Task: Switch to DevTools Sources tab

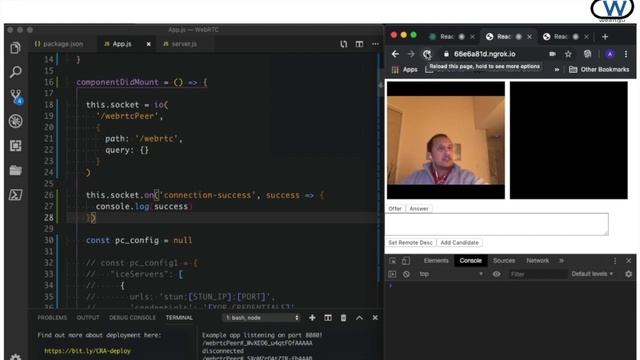Action: tap(504, 261)
